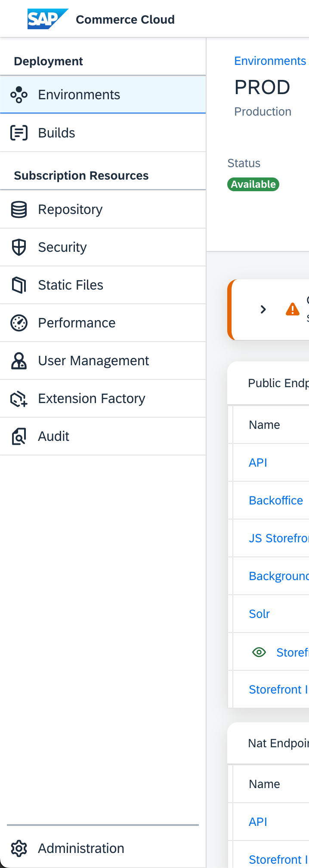Open the JS Storefront endpoint link

(279, 538)
